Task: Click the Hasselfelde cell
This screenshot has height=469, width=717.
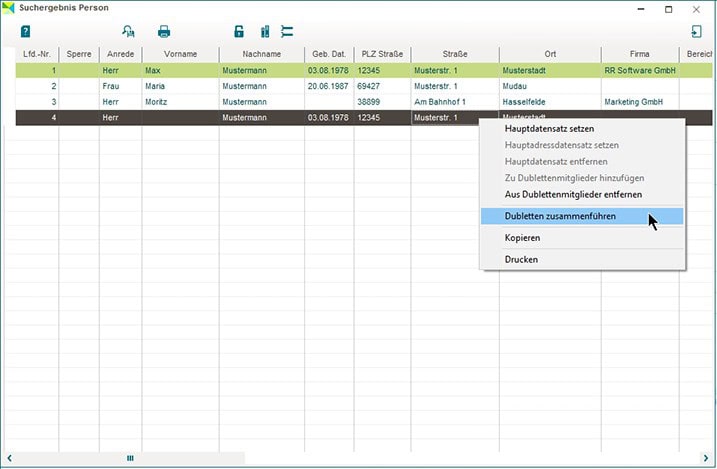Action: 550,101
